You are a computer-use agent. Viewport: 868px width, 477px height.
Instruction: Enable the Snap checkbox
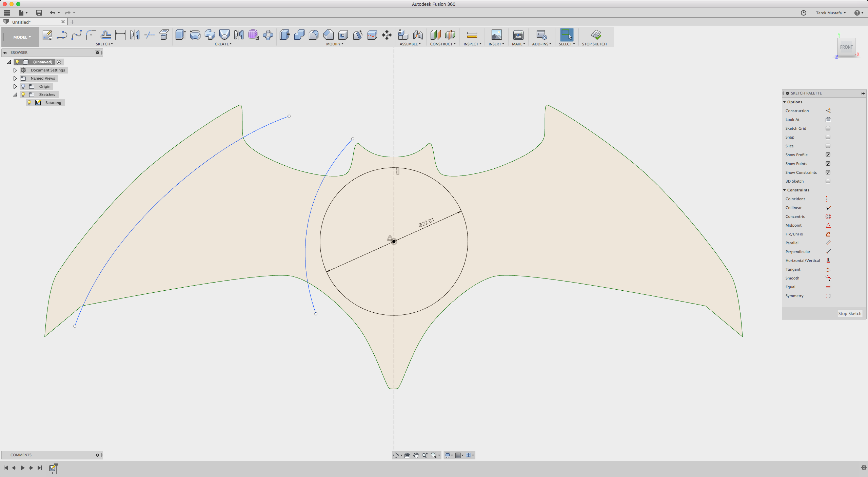click(828, 137)
